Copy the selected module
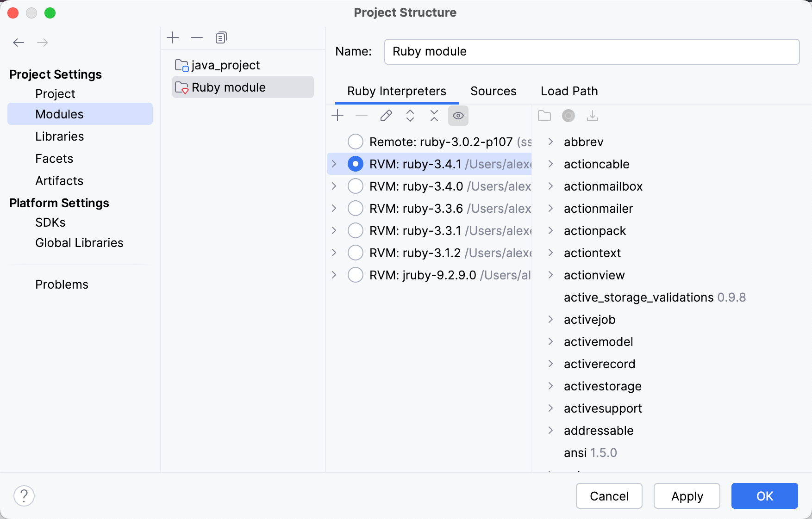Screen dimensions: 812x519 tap(221, 37)
